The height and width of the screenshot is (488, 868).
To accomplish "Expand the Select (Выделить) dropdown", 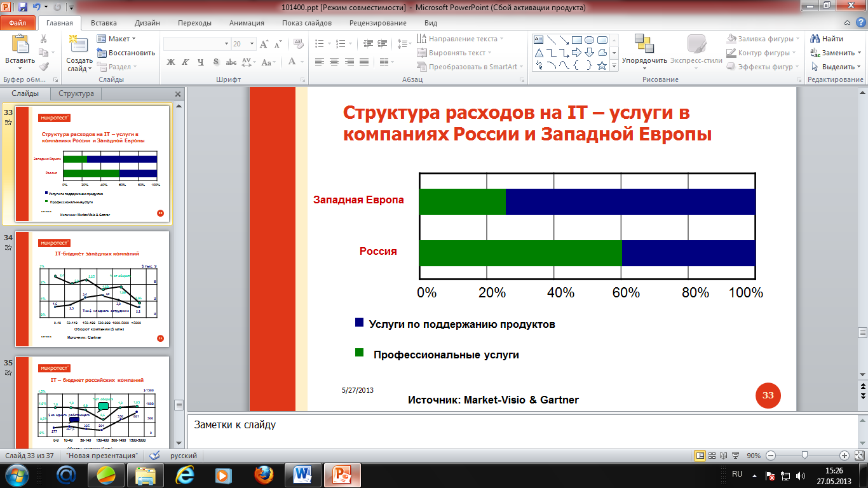I will [x=837, y=67].
